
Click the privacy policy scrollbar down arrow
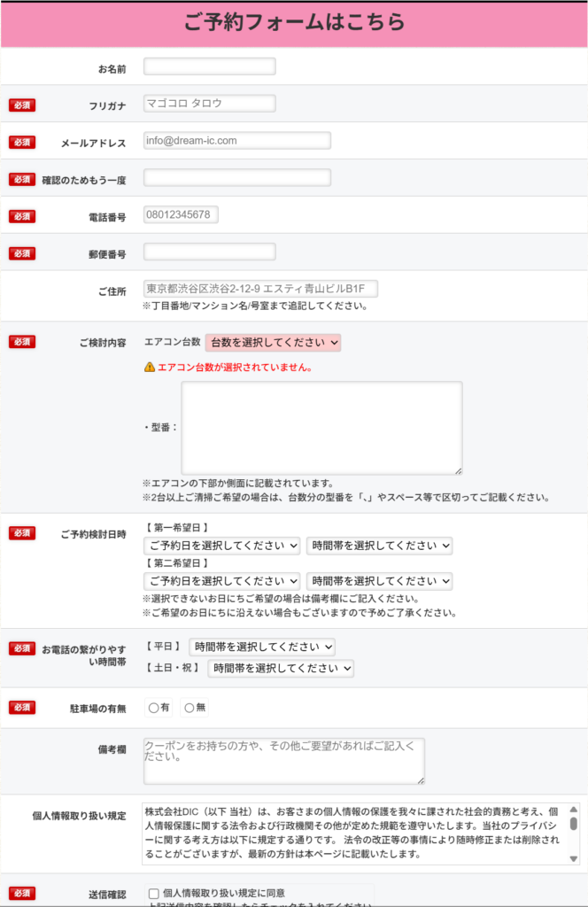pos(573,858)
